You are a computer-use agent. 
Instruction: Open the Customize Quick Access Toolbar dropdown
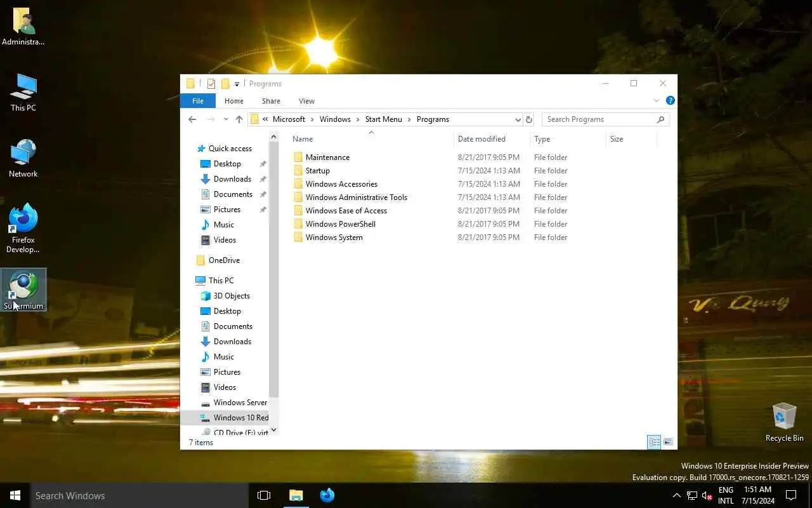pyautogui.click(x=237, y=84)
